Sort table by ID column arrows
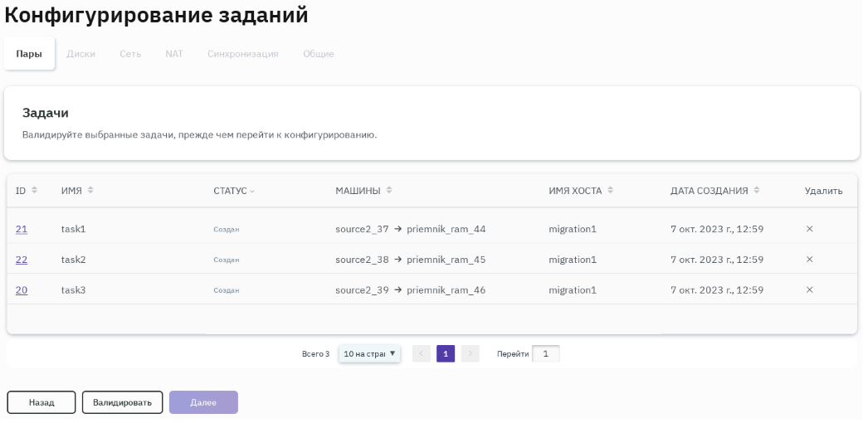 tap(35, 191)
